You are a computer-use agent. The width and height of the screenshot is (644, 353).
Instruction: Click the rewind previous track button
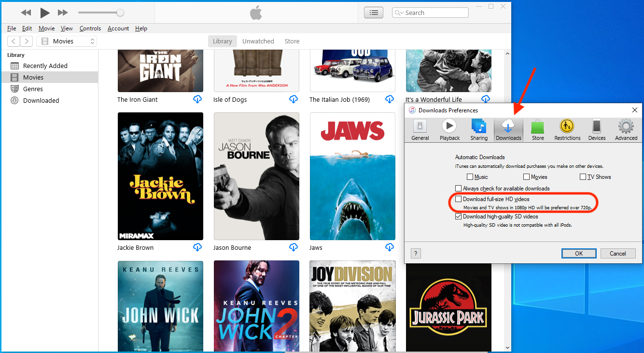pyautogui.click(x=26, y=13)
